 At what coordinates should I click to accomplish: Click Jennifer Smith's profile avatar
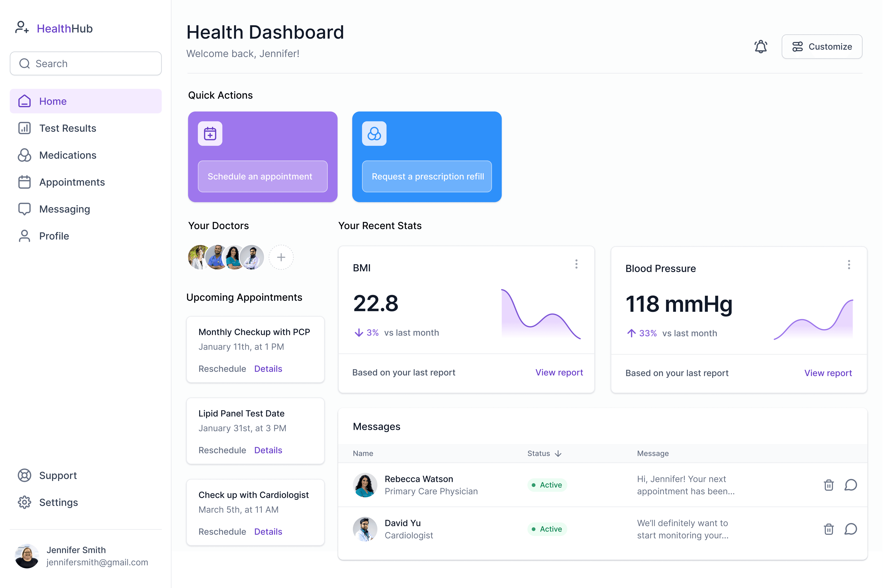(x=27, y=556)
